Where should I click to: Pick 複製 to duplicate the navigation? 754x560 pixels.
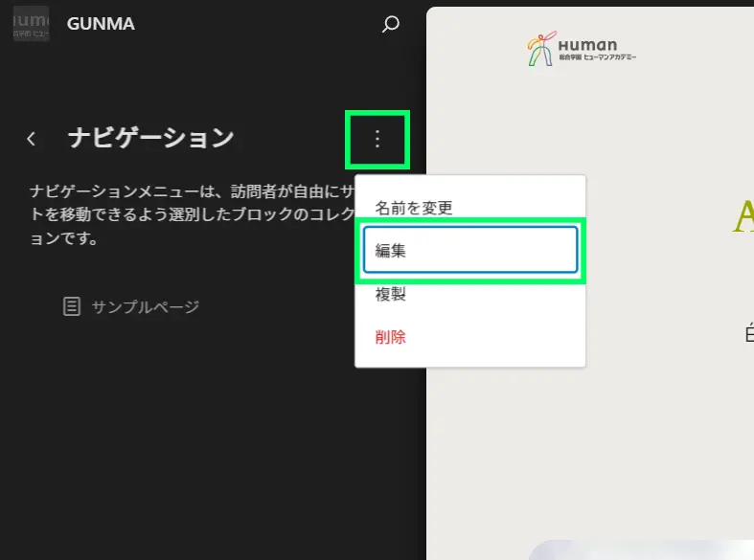pyautogui.click(x=391, y=294)
